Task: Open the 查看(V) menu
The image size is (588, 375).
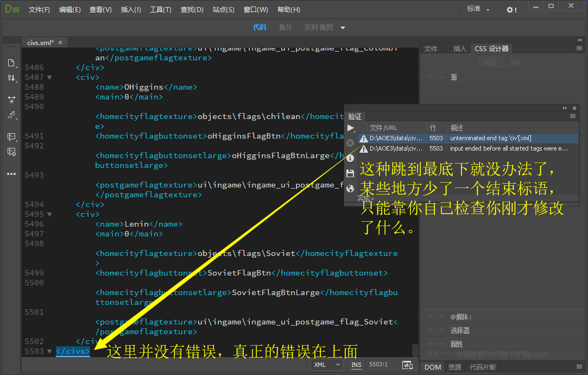Action: (100, 10)
